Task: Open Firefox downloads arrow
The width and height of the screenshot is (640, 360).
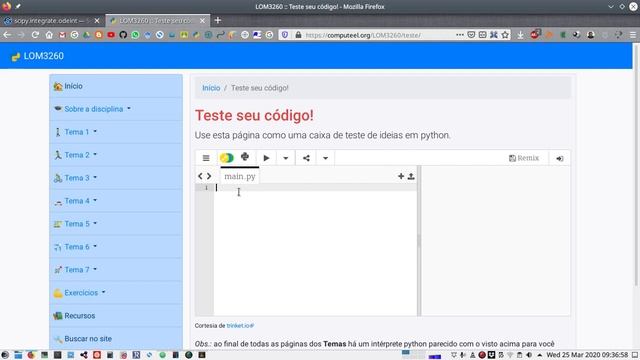Action: [x=520, y=35]
